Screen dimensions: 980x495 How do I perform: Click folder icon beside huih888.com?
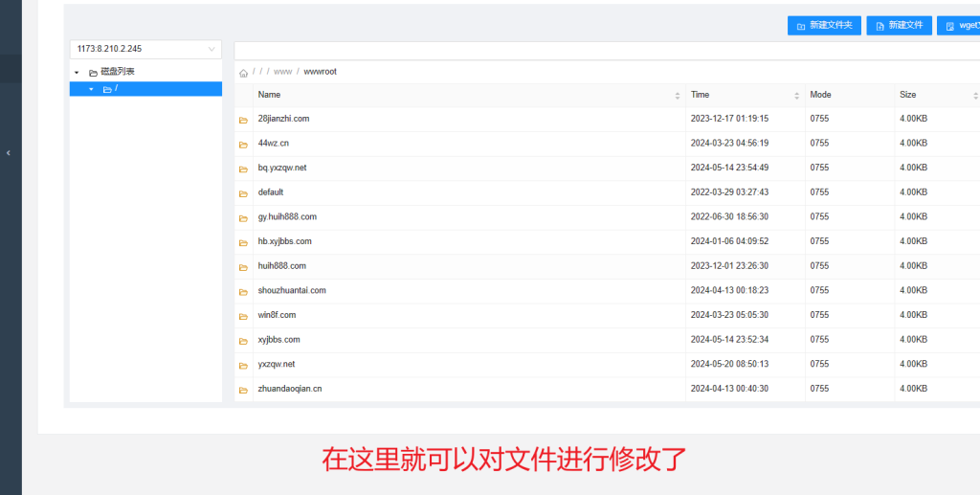coord(243,267)
